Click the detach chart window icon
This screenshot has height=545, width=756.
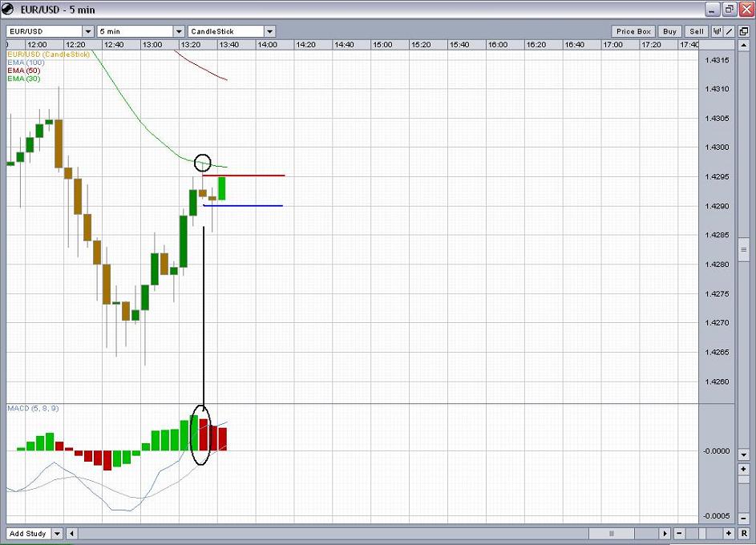(743, 31)
